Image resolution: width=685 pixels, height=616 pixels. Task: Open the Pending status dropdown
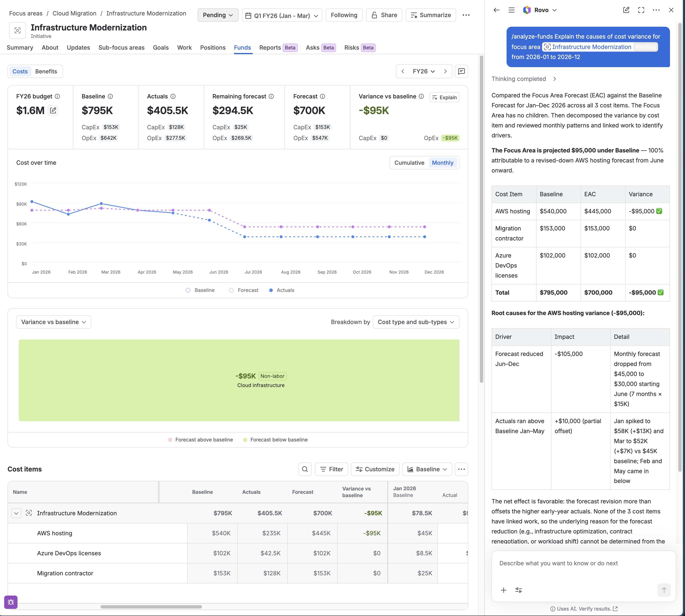point(218,15)
